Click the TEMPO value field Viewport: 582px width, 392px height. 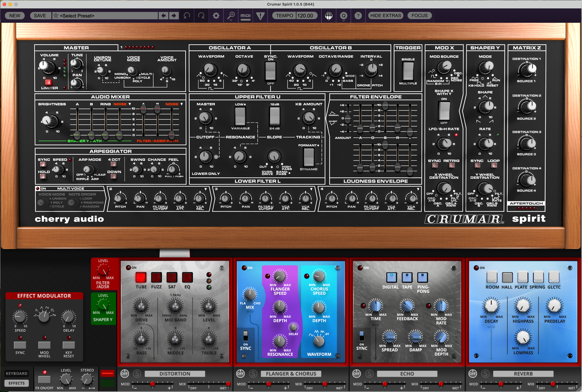tap(306, 16)
